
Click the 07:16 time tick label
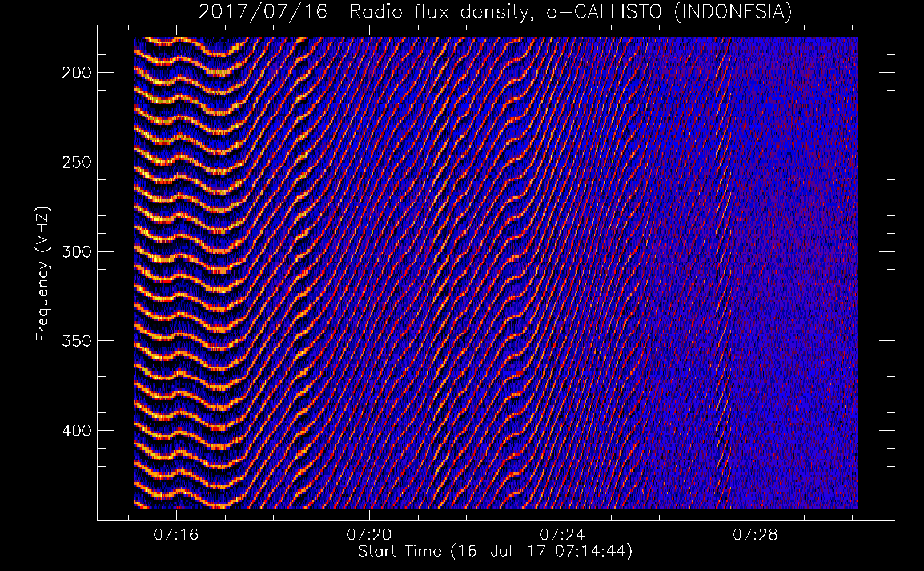point(176,534)
